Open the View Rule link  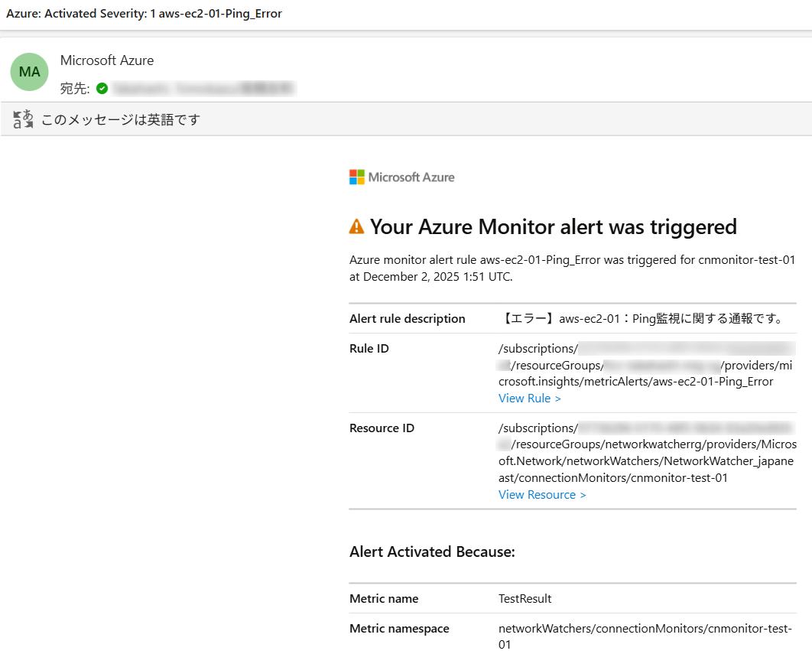(530, 399)
